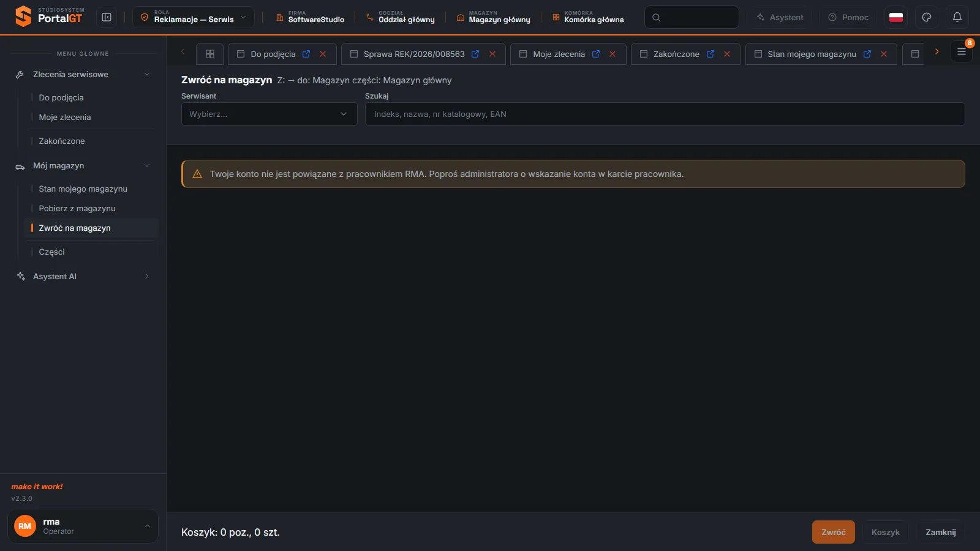Click the Zamknij button
Screen dimensions: 980x551
tap(941, 532)
